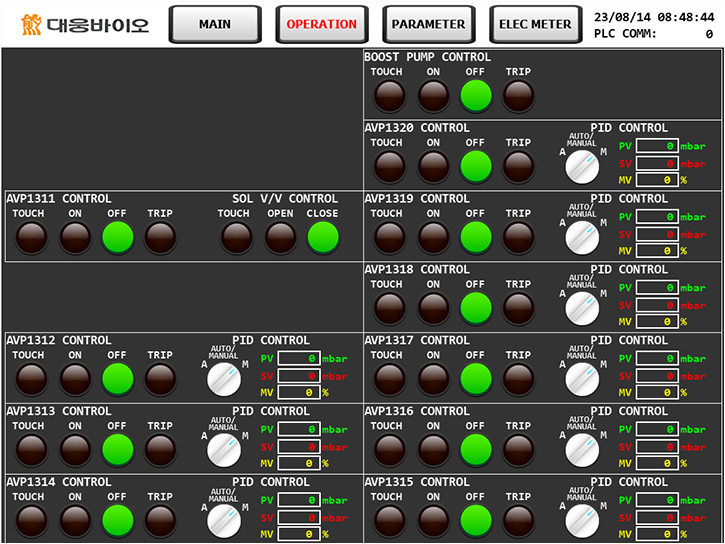Toggle the AVP1312 Auto/Manual selector knob

(x=224, y=379)
